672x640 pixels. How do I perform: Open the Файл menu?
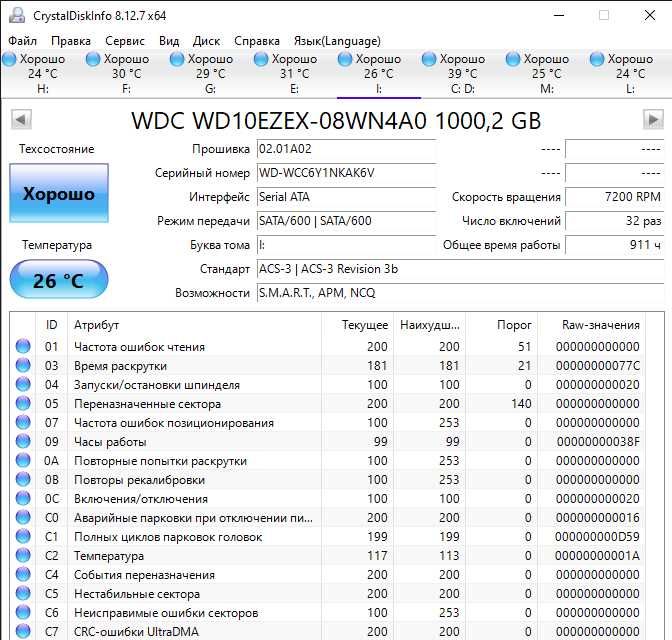pos(22,41)
